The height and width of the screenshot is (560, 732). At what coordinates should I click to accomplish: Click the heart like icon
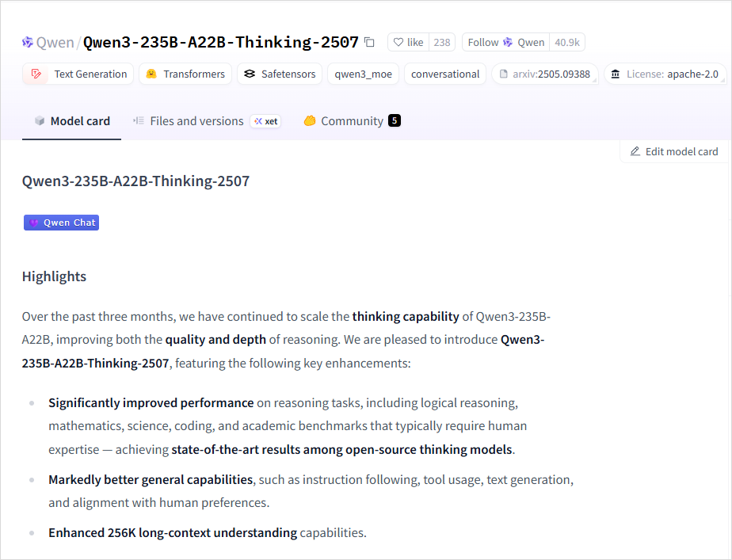[398, 43]
